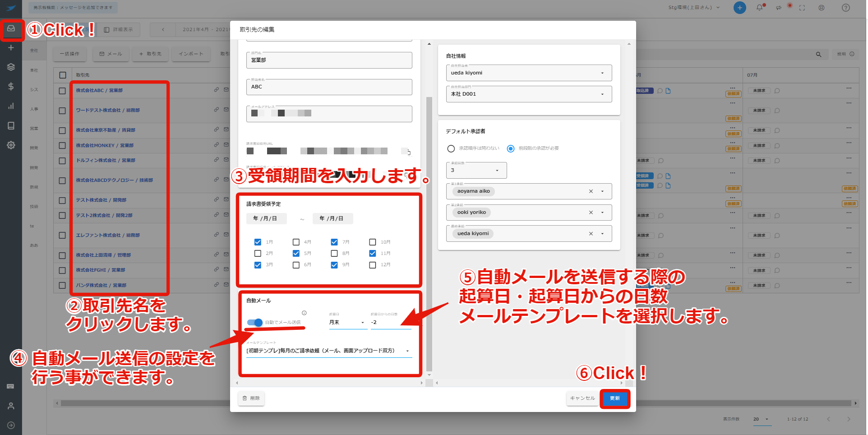
Task: Open the layers stack sidebar icon
Action: pos(11,67)
